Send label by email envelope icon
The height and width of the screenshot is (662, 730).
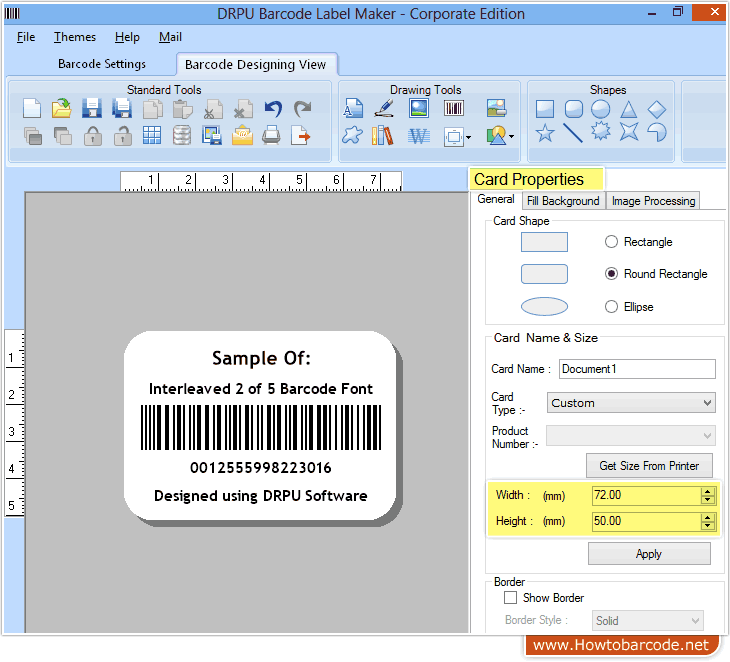pos(242,135)
